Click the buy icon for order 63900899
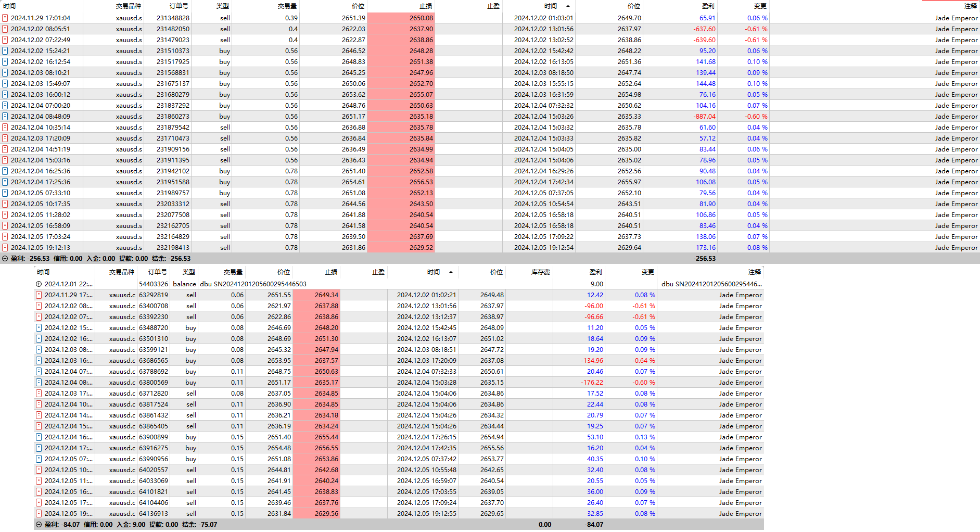Screen dimensions: 980x532 [x=39, y=437]
